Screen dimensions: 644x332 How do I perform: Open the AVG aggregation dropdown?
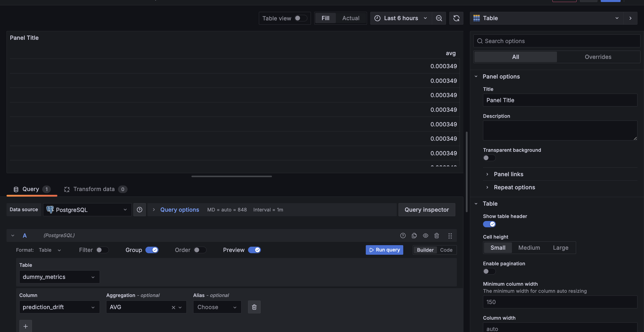point(146,307)
